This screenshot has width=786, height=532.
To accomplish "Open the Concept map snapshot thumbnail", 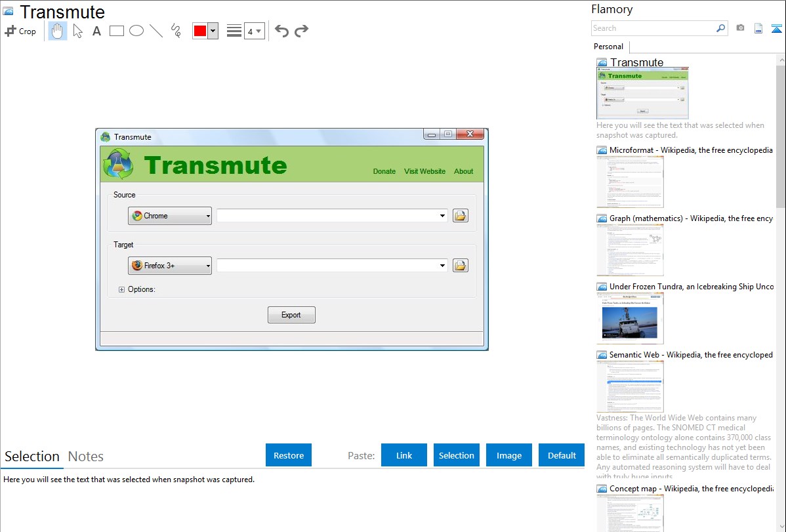I will click(x=630, y=513).
